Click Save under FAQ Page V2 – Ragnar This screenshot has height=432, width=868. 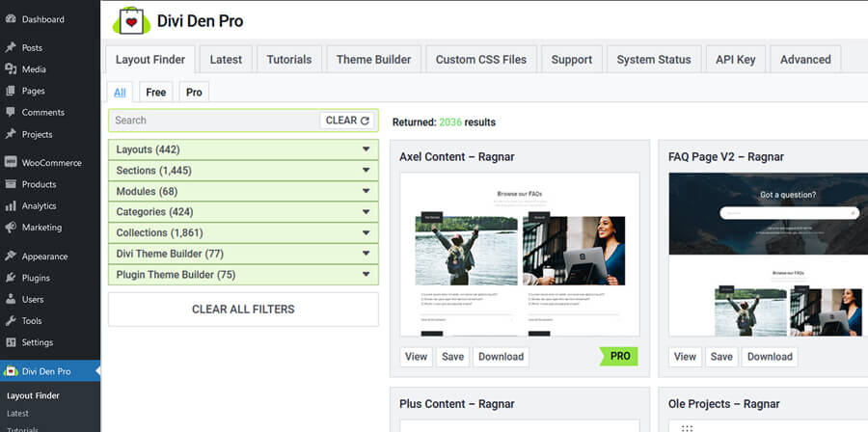coord(721,357)
